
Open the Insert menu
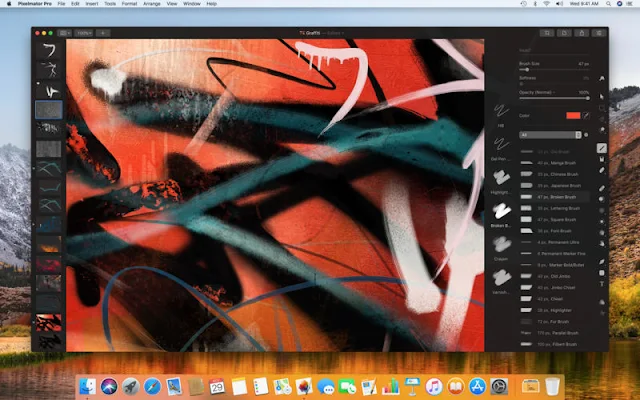pyautogui.click(x=92, y=4)
